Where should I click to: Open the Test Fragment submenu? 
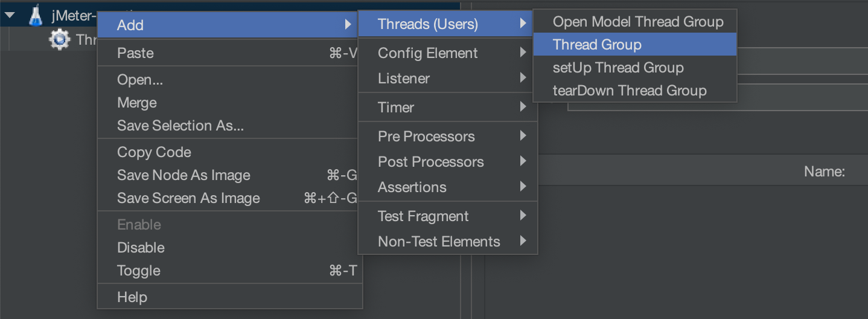[x=423, y=216]
